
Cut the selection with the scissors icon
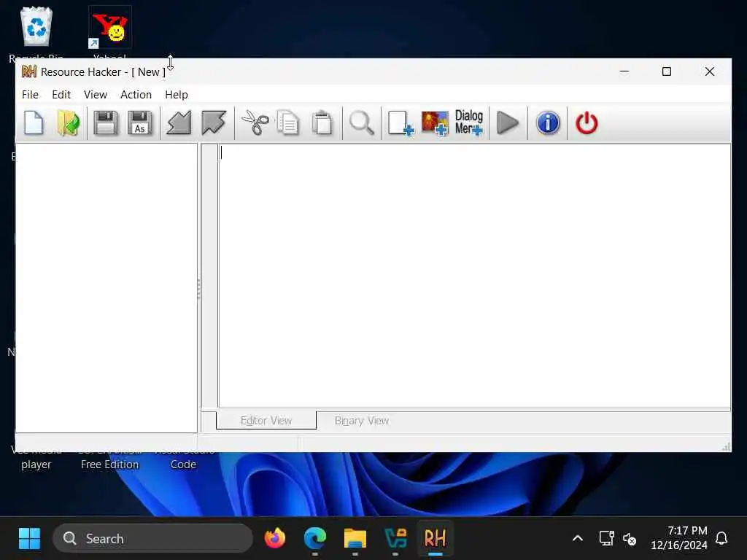click(x=255, y=122)
